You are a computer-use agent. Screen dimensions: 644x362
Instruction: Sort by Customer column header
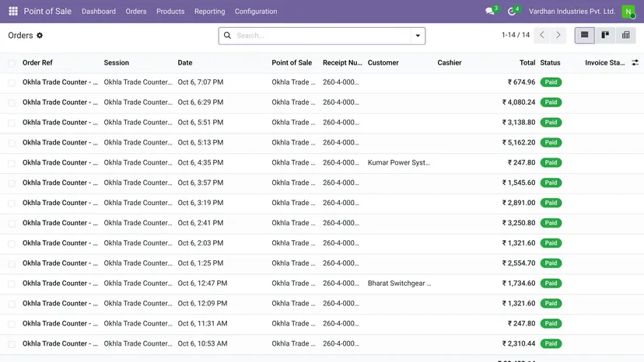click(x=383, y=63)
